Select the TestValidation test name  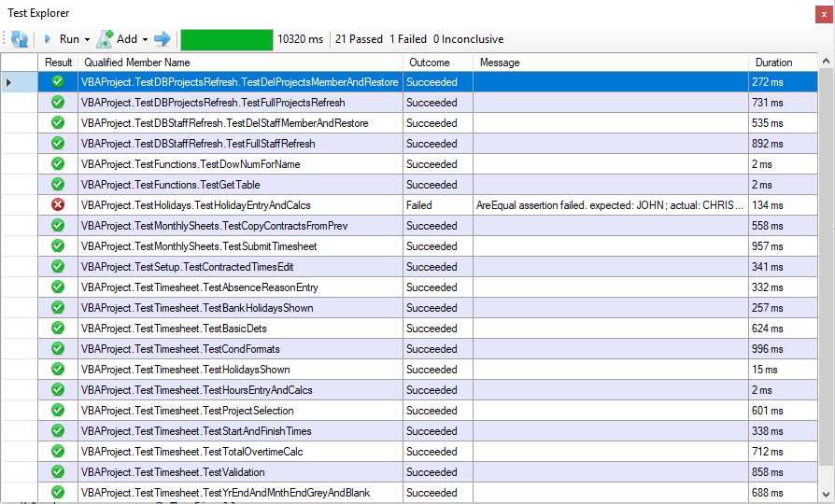point(173,472)
